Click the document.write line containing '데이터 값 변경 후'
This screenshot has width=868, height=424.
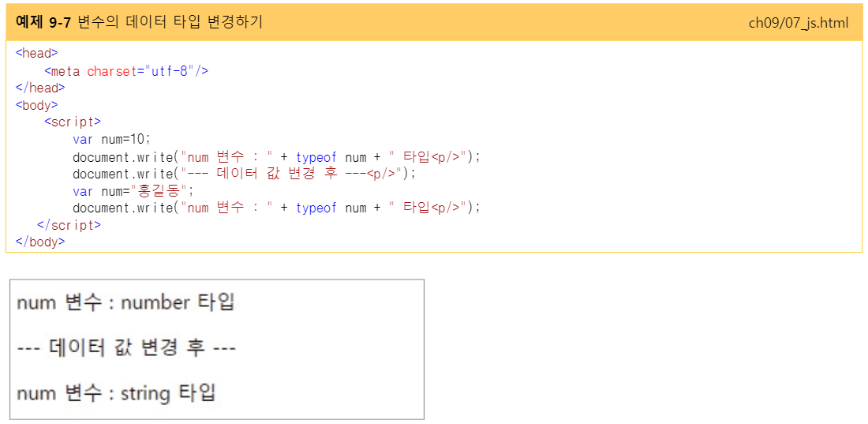click(244, 174)
